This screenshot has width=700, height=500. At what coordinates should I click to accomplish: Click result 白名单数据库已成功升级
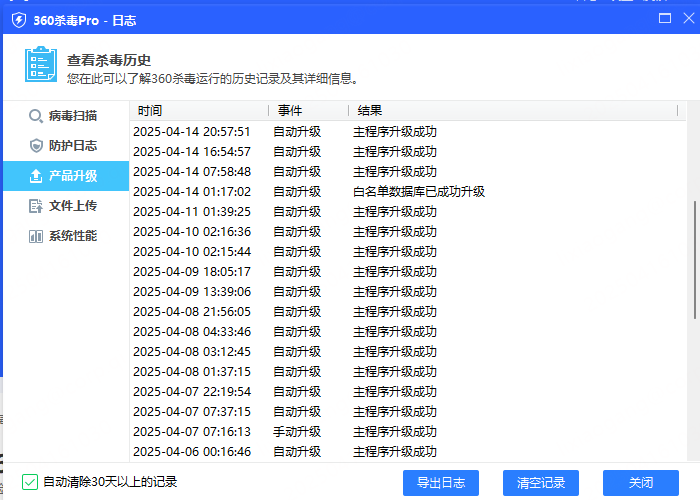pyautogui.click(x=419, y=192)
